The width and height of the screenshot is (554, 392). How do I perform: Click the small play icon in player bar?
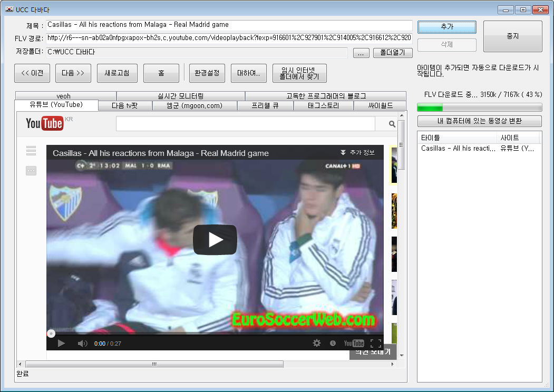(x=61, y=344)
